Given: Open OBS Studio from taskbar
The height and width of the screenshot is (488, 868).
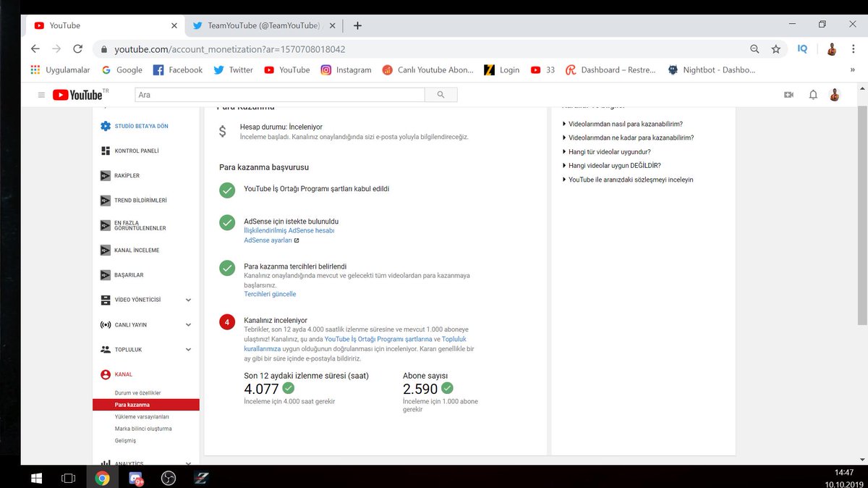Looking at the screenshot, I should click(x=168, y=477).
